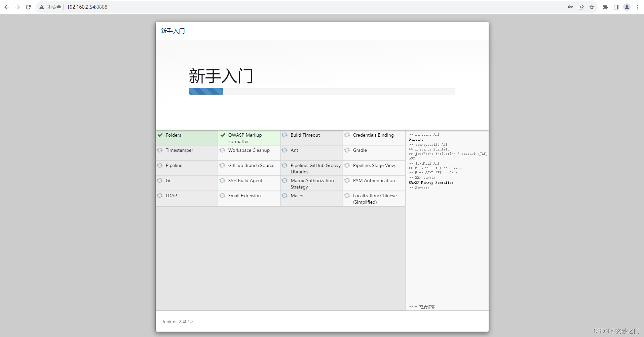Click the bold 'Folders' log line
Image resolution: width=644 pixels, height=337 pixels.
416,139
